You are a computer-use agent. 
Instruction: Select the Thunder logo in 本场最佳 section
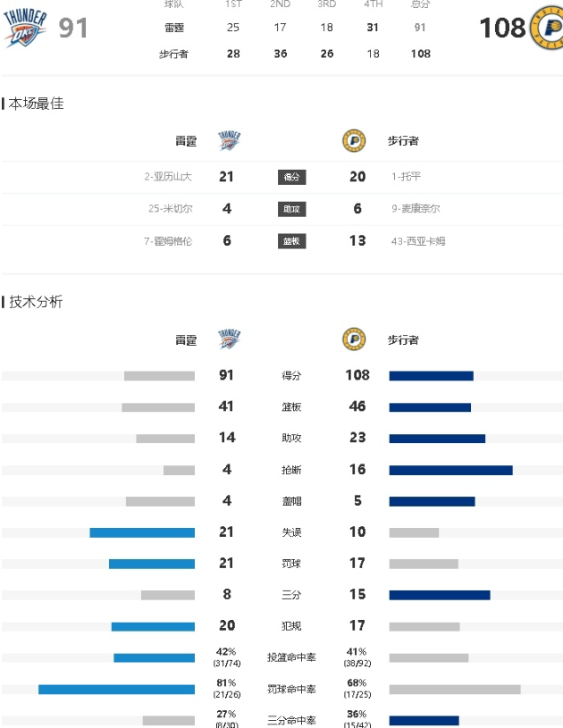(x=229, y=140)
